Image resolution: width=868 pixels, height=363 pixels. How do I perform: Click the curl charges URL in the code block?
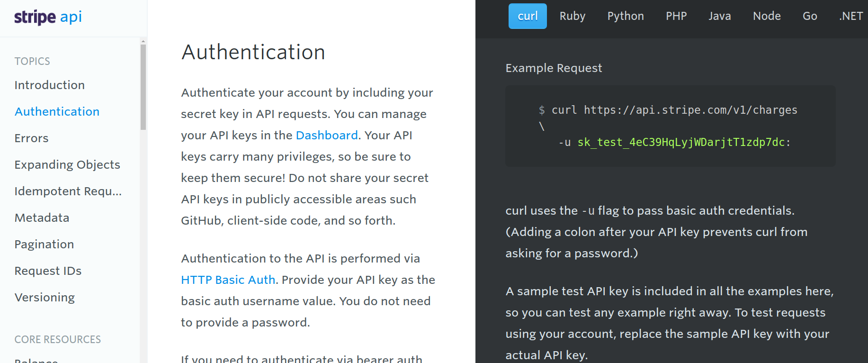click(690, 110)
